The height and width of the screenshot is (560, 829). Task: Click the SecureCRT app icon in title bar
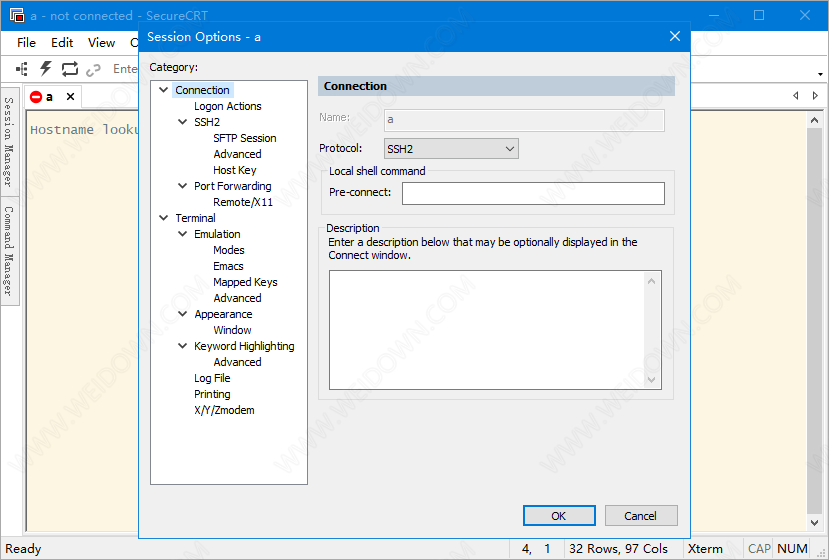point(17,15)
